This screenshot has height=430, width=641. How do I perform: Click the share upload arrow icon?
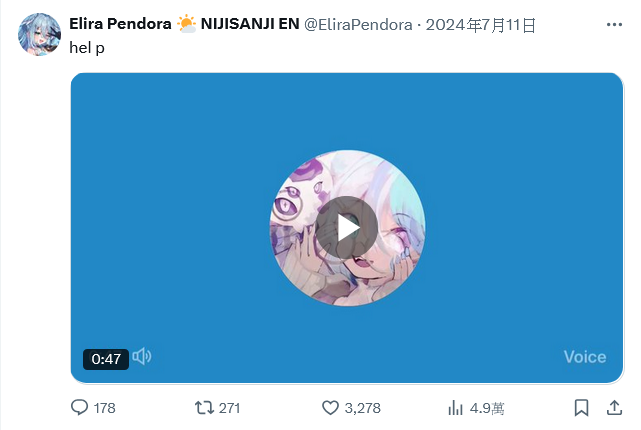(x=614, y=408)
